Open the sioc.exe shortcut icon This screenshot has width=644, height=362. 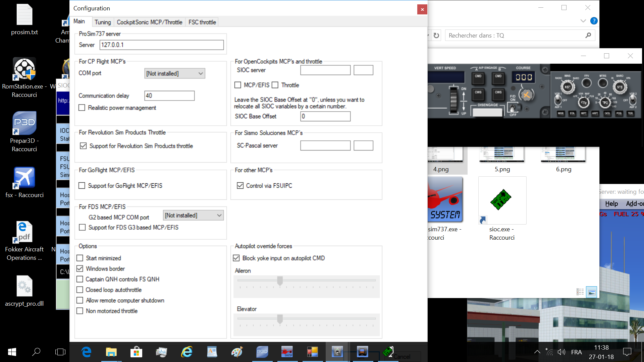pos(502,201)
